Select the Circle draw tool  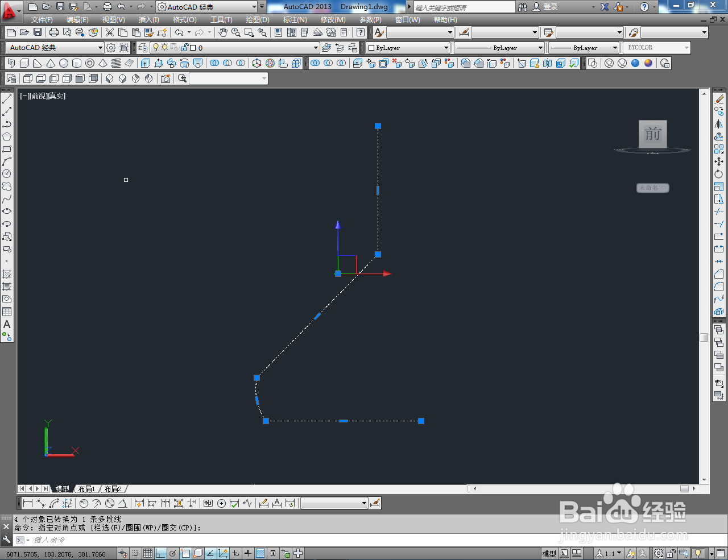(x=7, y=174)
